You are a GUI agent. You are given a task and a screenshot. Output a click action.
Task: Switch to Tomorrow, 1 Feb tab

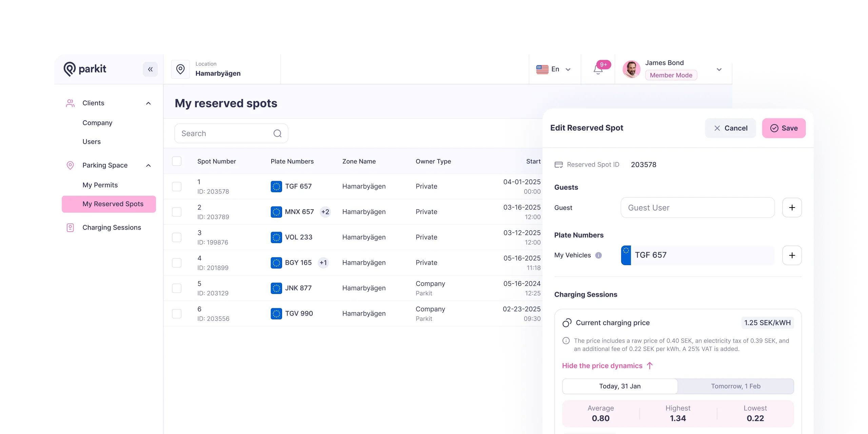pos(735,386)
